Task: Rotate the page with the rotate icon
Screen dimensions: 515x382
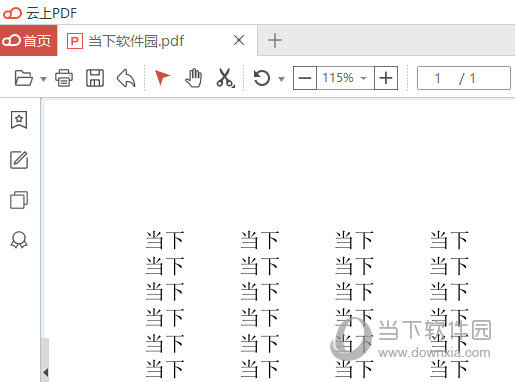Action: [x=262, y=78]
